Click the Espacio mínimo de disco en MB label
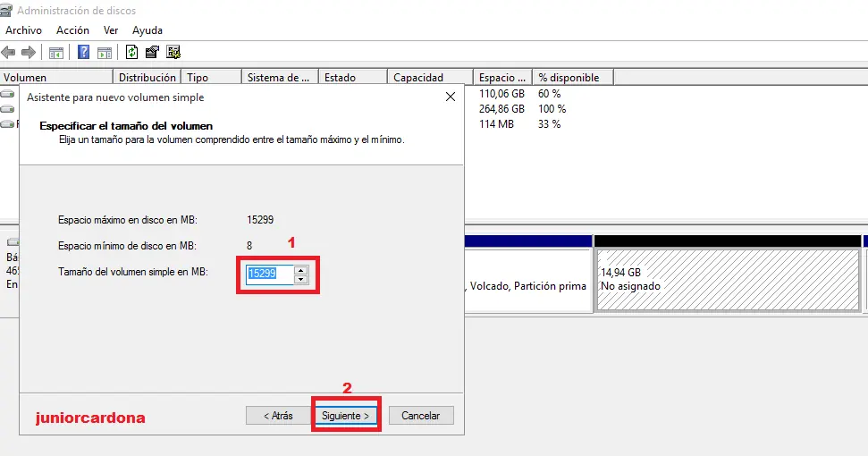Screen dimensions: 868x456 [127, 246]
